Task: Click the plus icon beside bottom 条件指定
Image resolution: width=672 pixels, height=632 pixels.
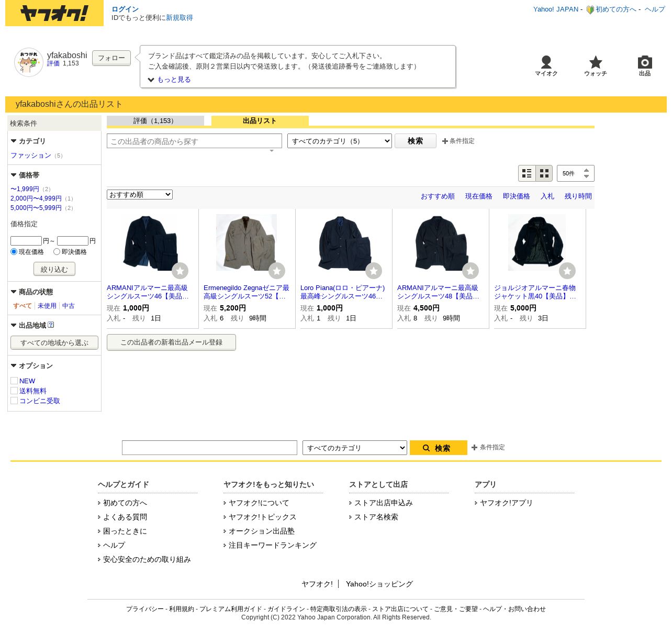Action: click(474, 448)
